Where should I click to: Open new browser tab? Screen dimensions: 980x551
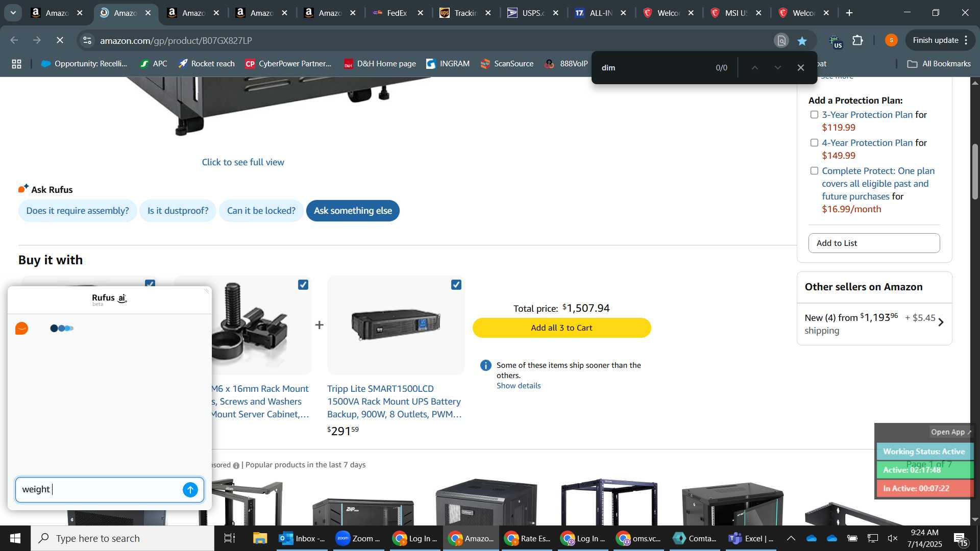pos(849,13)
